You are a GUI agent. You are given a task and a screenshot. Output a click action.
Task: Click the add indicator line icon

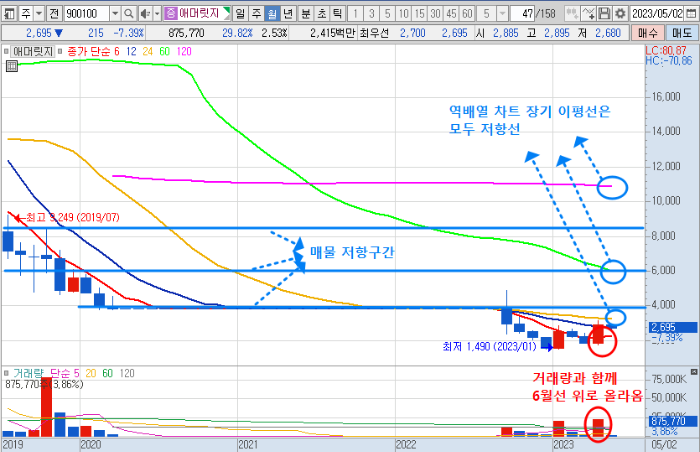(x=588, y=13)
